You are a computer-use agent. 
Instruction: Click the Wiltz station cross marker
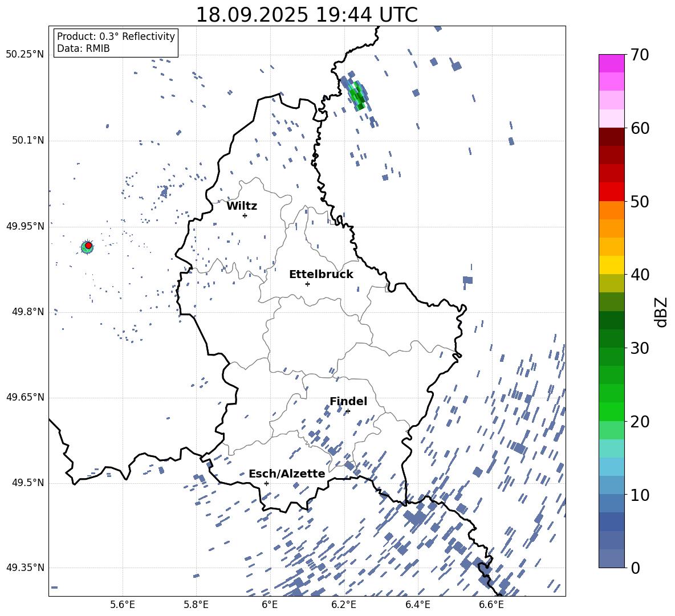pyautogui.click(x=245, y=215)
